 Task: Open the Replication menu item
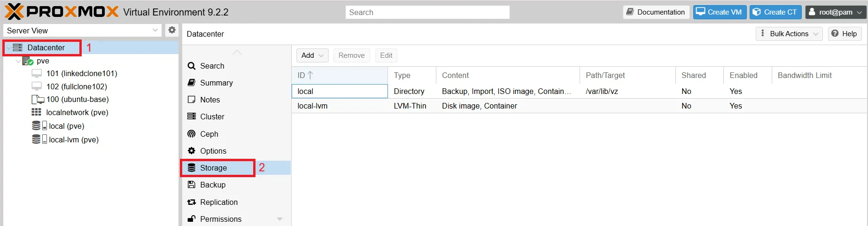point(236,202)
